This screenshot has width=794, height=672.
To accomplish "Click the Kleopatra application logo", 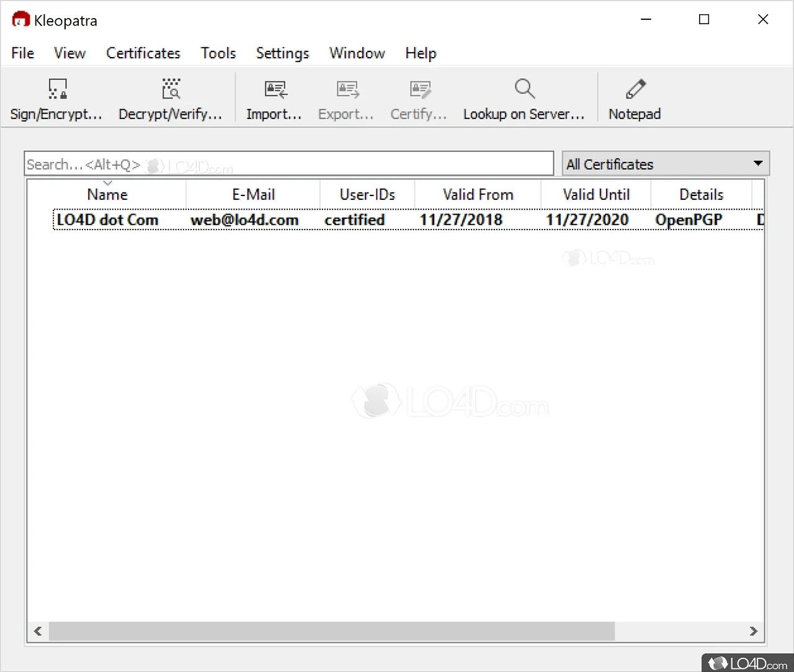I will pos(19,19).
